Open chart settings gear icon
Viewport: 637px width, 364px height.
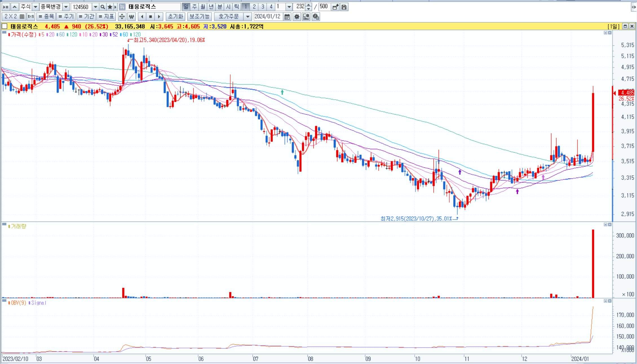pyautogui.click(x=297, y=17)
